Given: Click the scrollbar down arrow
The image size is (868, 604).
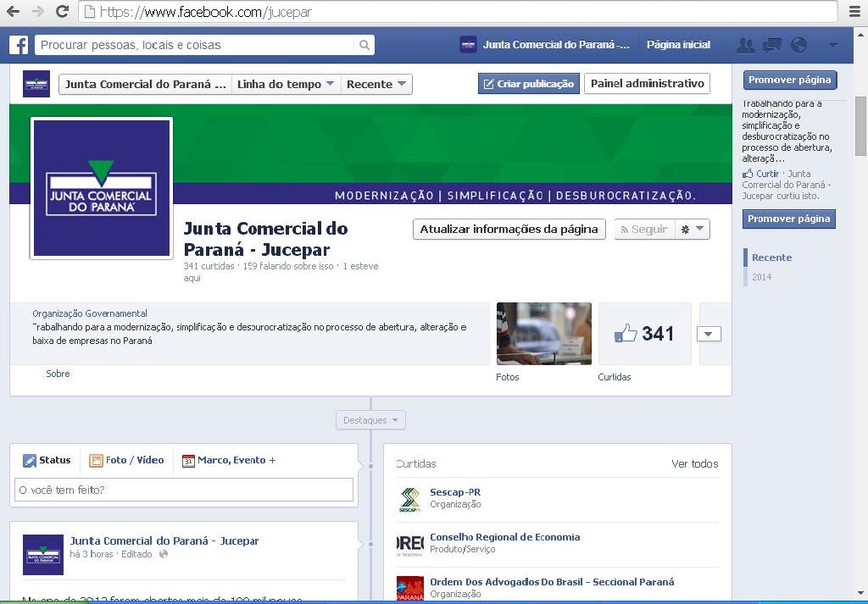Looking at the screenshot, I should coord(860,592).
